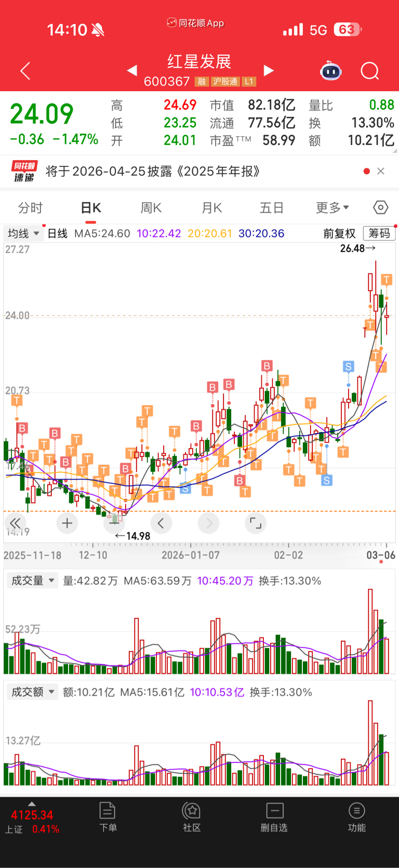Image resolution: width=399 pixels, height=868 pixels.
Task: Jump to earliest data with double-arrow
Action: coord(15,523)
